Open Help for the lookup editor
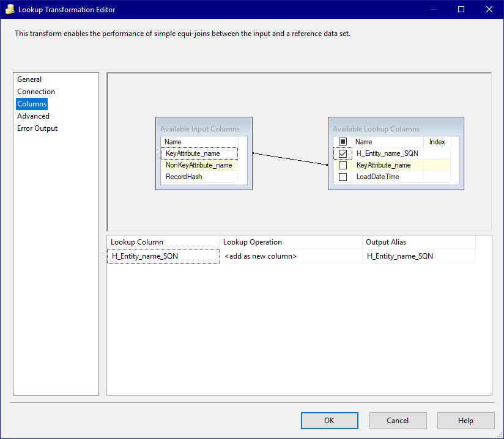504x439 pixels. 465,421
